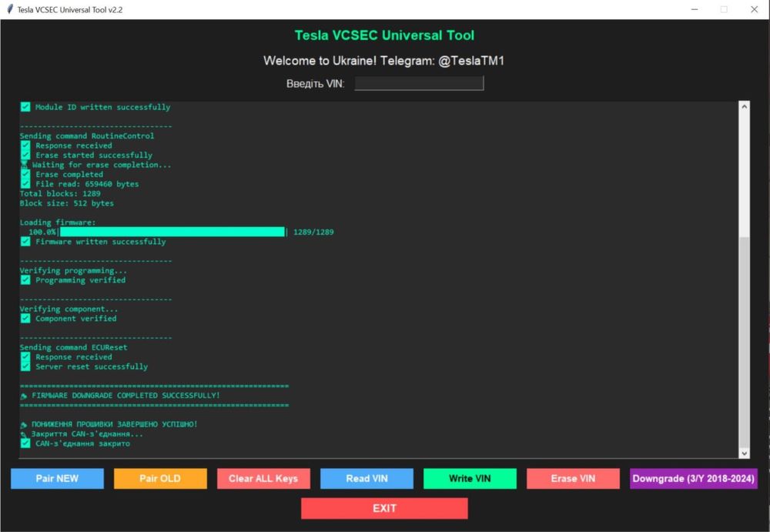The height and width of the screenshot is (532, 770).
Task: Click the red EXIT button
Action: point(384,508)
